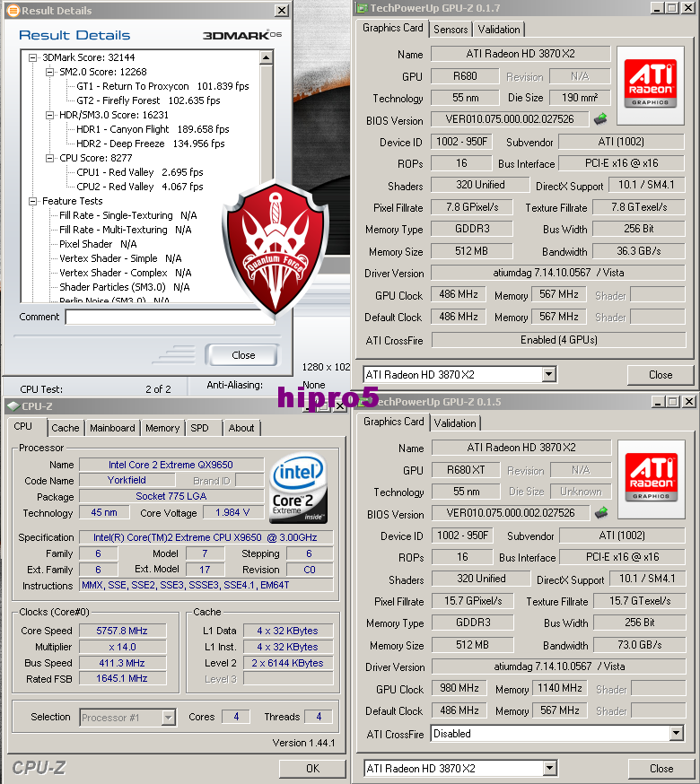Select Shader Particles (SM3.0) row

point(124,287)
